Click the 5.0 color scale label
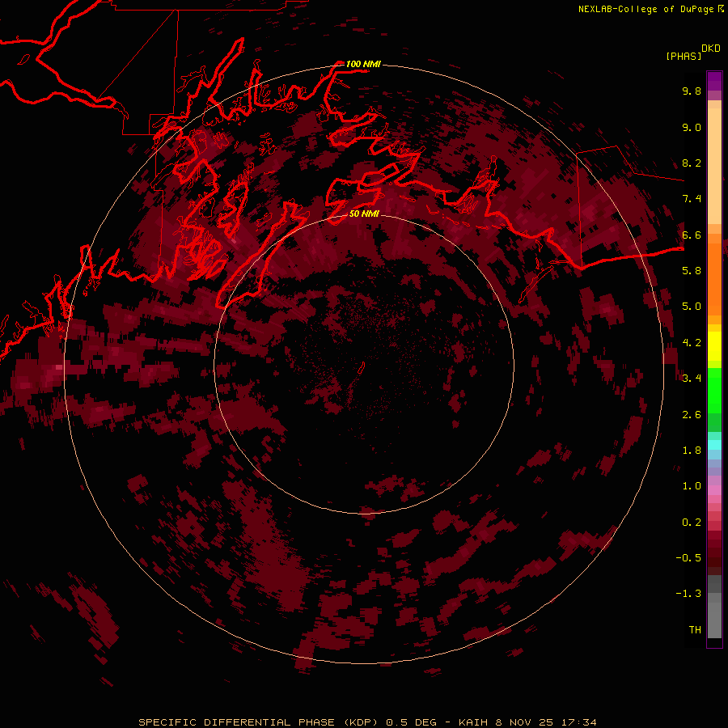The height and width of the screenshot is (728, 728). pyautogui.click(x=692, y=307)
